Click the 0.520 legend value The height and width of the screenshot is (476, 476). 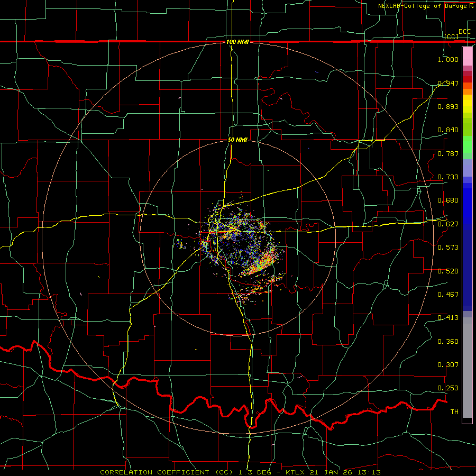[x=448, y=271]
